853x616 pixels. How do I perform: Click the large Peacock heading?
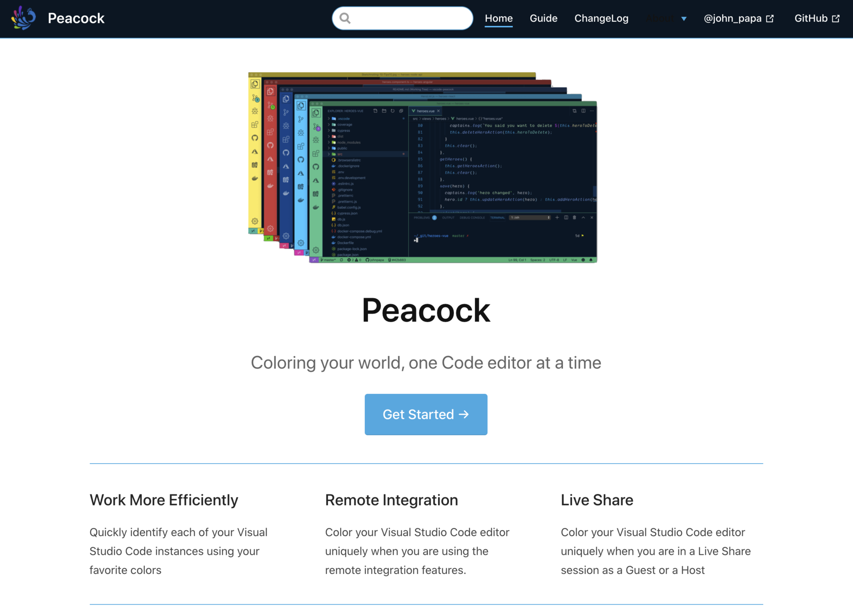point(426,310)
